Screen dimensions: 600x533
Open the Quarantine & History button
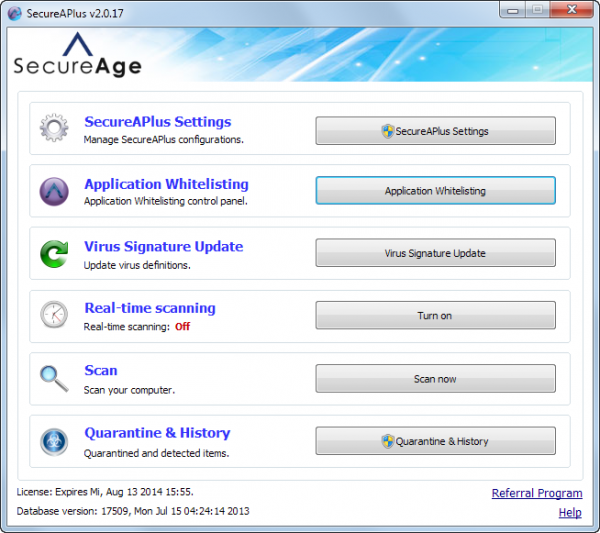click(x=435, y=441)
